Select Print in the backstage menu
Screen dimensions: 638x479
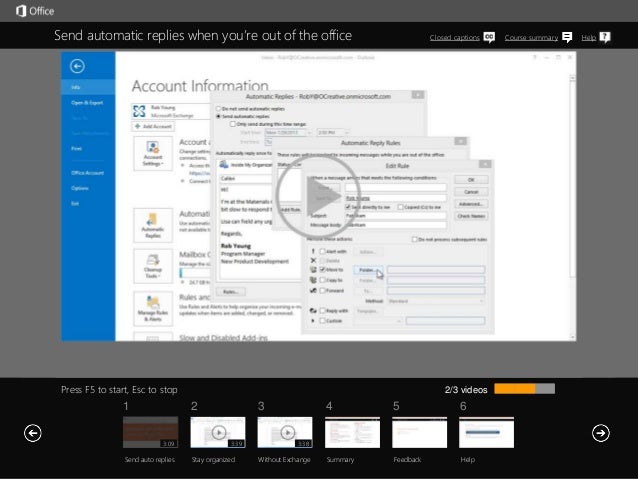point(76,149)
